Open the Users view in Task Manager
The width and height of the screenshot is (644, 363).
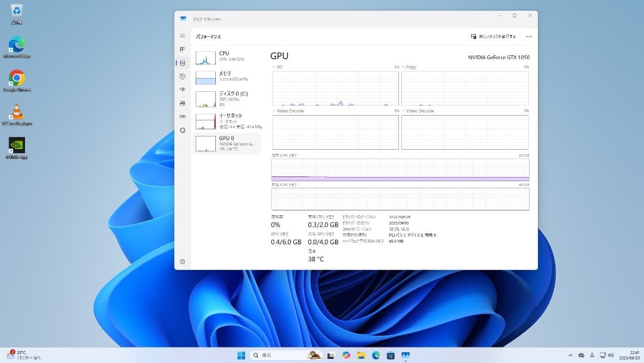coord(182,103)
